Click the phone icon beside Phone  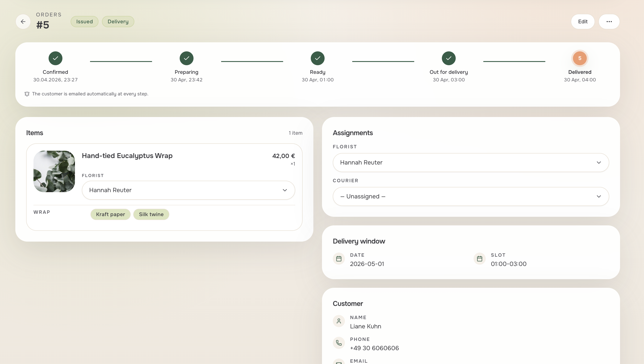click(x=339, y=343)
